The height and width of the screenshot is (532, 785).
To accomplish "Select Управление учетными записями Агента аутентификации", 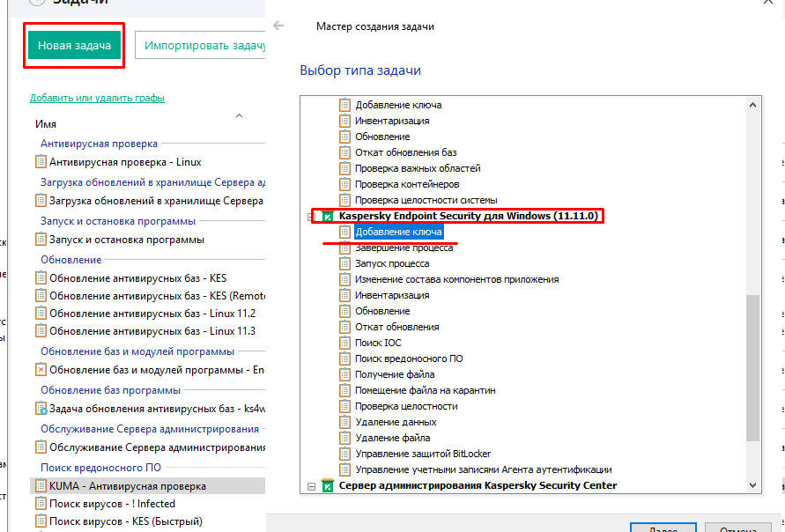I will (x=484, y=469).
